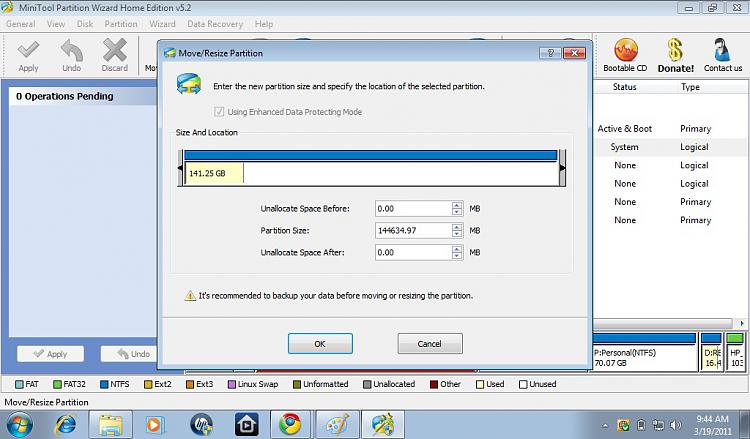Decrease Unallocate Space After value
The height and width of the screenshot is (439, 750).
click(x=457, y=256)
